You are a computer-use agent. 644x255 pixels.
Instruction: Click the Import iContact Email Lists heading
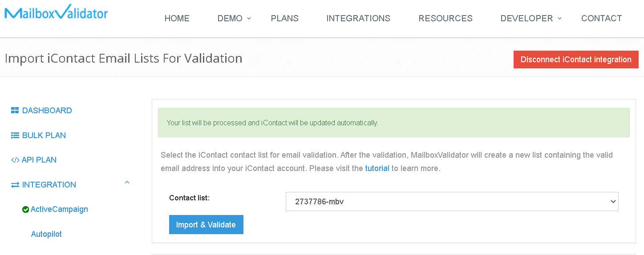123,58
